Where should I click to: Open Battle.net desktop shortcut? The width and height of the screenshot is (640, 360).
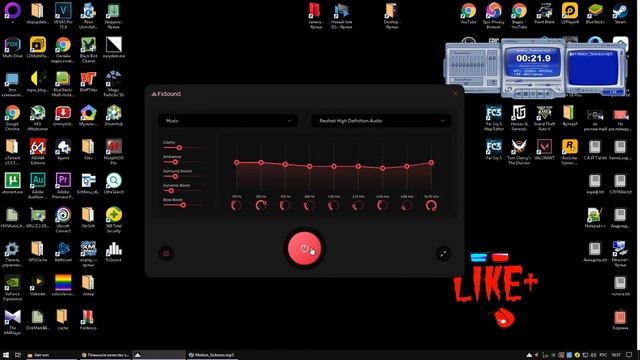(x=63, y=251)
